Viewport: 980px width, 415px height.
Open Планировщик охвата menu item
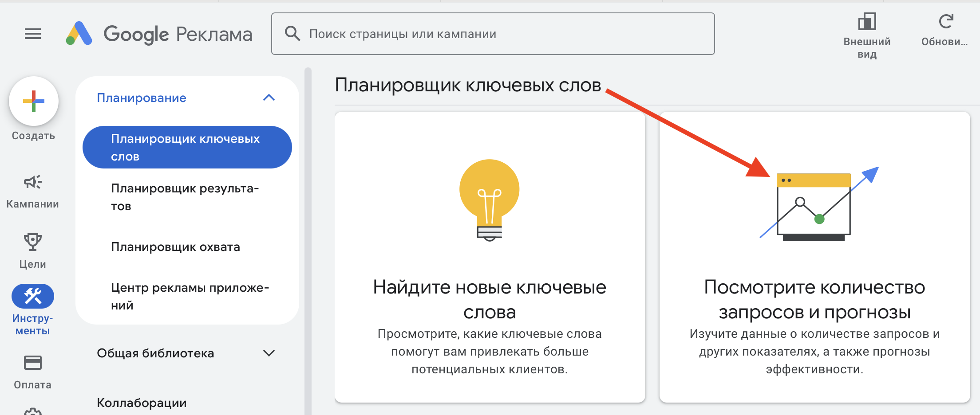pos(176,247)
